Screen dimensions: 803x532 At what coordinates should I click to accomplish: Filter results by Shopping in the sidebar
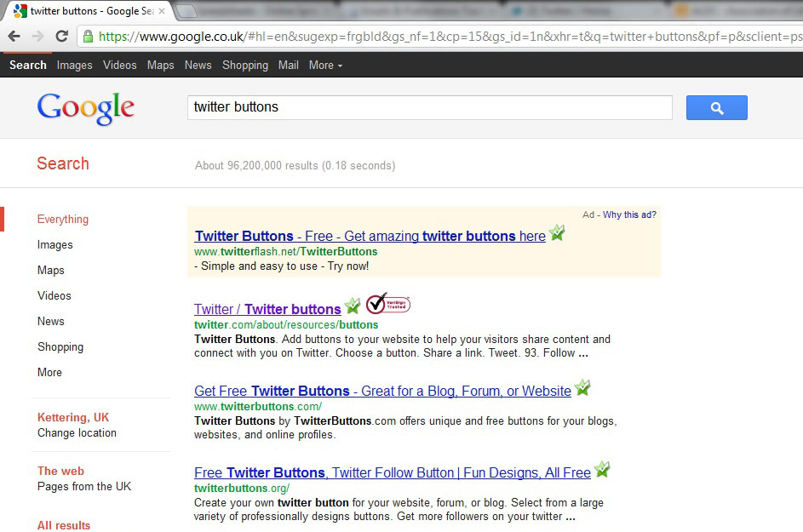[x=60, y=346]
